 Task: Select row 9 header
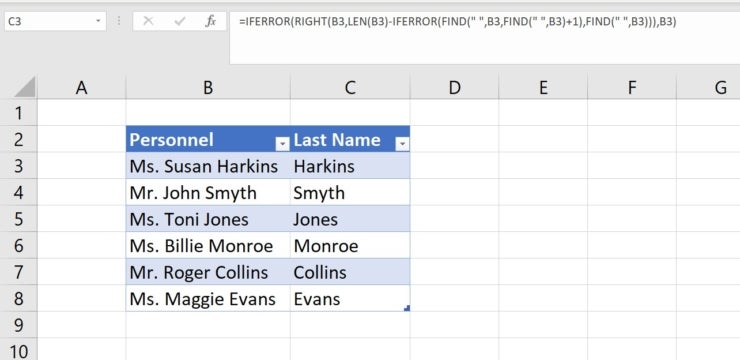18,325
